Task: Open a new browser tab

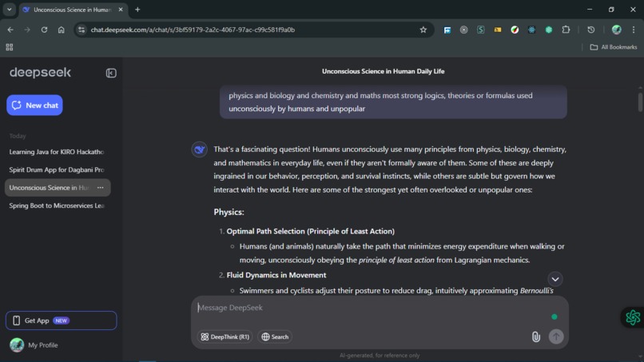Action: (137, 10)
